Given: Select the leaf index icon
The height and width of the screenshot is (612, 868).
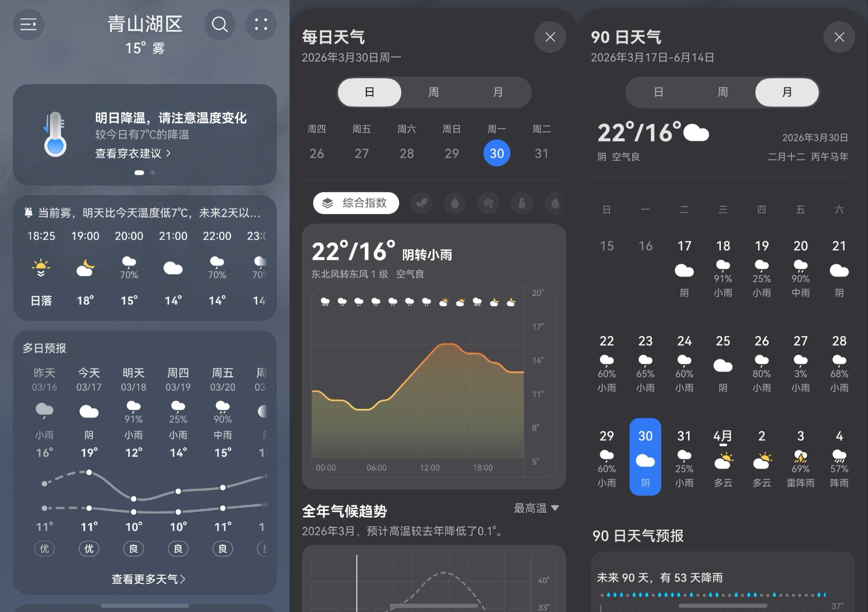Looking at the screenshot, I should tap(422, 204).
